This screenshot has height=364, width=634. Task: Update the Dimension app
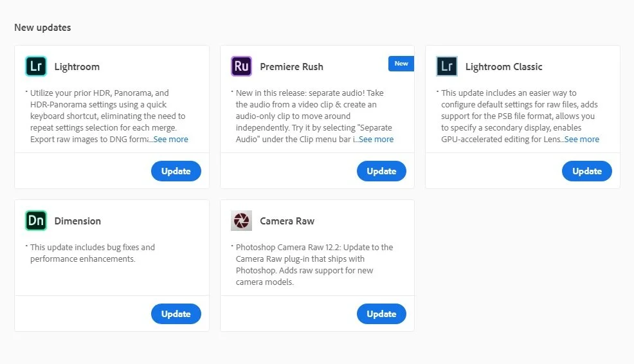pyautogui.click(x=176, y=314)
